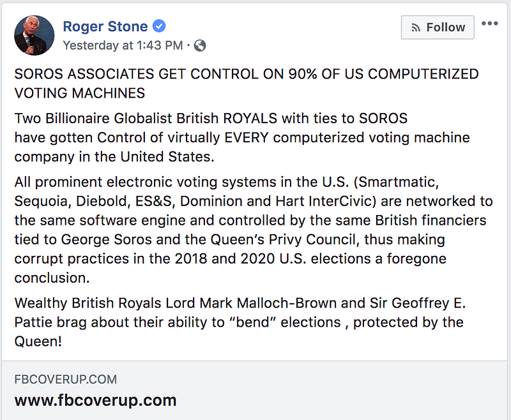The image size is (511, 420).
Task: Click the phrase Hart InterCivic in post
Action: coord(324,201)
